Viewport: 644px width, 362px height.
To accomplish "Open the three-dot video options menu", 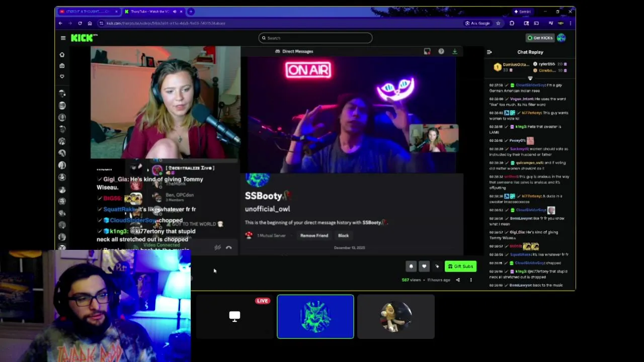I will coord(471,280).
